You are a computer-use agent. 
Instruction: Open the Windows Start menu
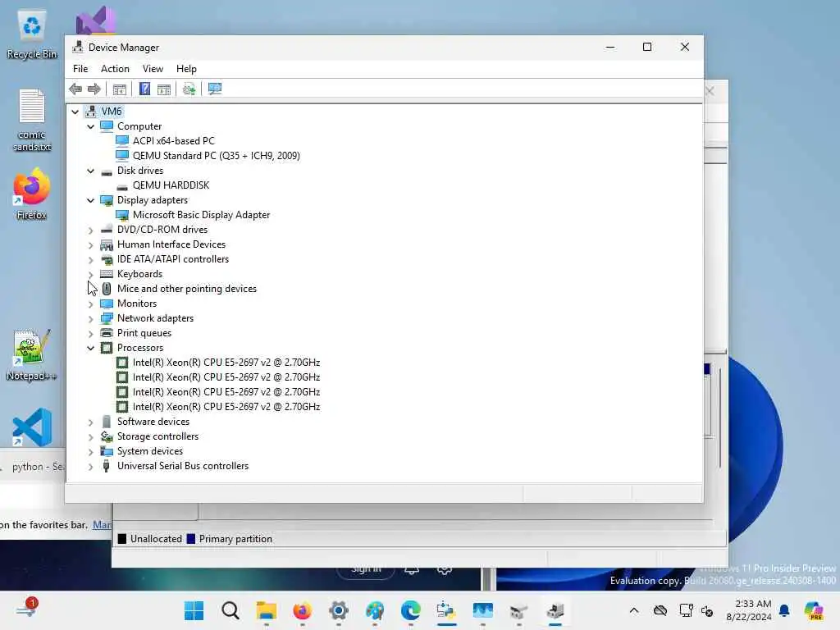point(194,610)
